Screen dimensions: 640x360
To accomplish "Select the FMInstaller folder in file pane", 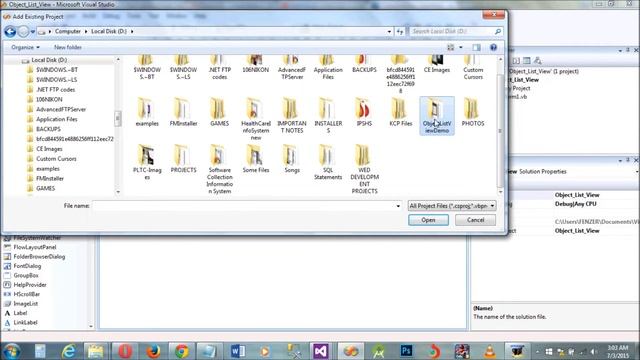I will click(x=183, y=112).
